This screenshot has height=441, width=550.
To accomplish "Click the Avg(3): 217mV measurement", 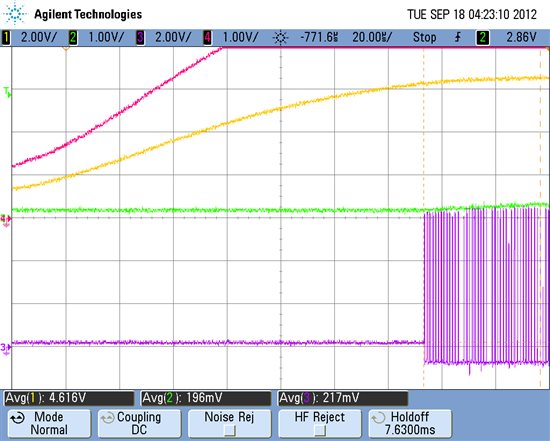I will tap(342, 398).
